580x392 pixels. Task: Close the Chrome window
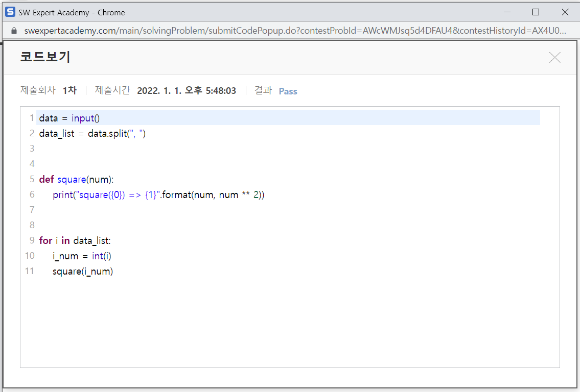565,12
